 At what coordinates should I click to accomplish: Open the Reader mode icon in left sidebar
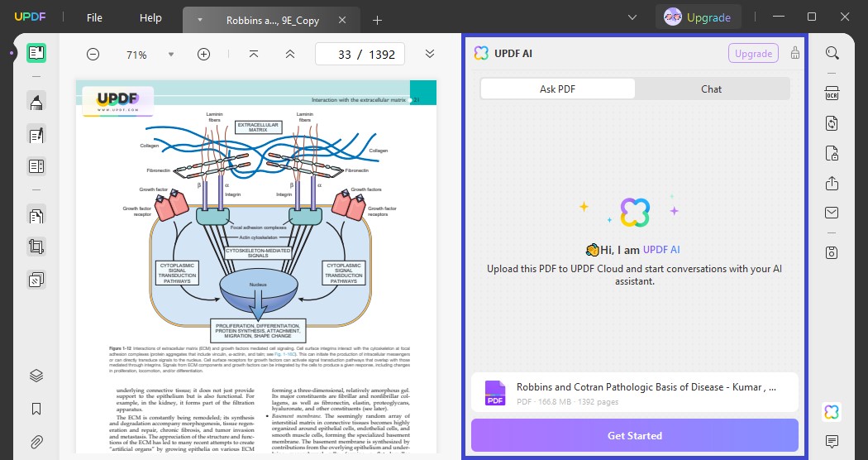[x=36, y=54]
